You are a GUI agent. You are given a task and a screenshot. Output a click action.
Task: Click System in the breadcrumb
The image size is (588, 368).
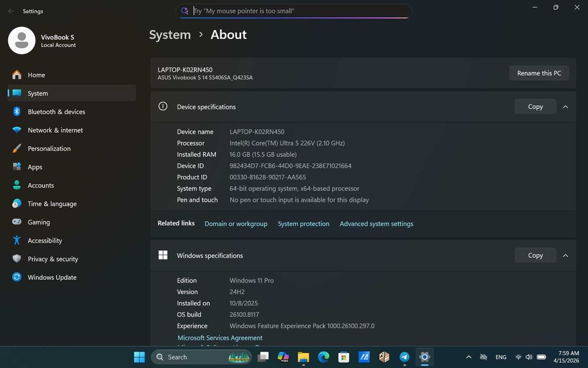click(170, 35)
